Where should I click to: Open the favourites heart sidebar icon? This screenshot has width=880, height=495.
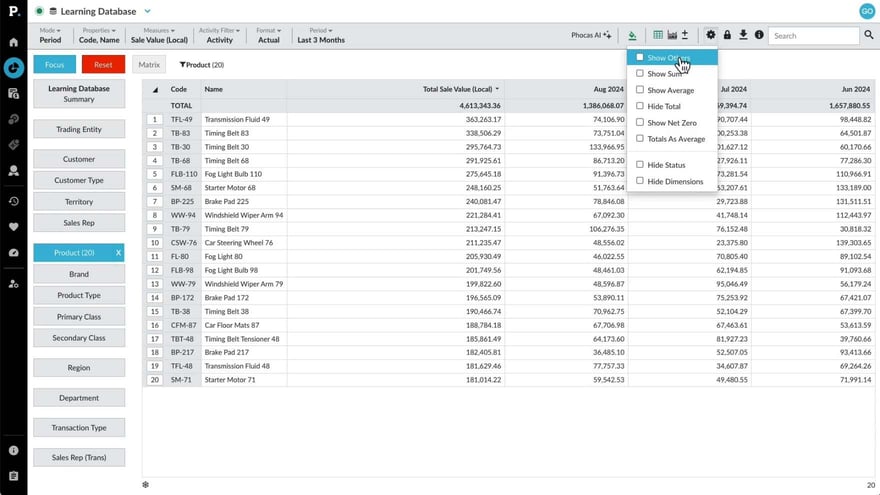13,227
